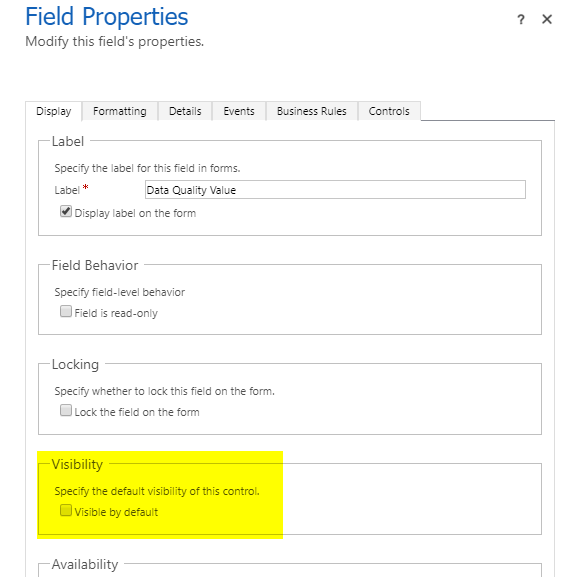
Task: Check Lock the field on the form
Action: 66,410
